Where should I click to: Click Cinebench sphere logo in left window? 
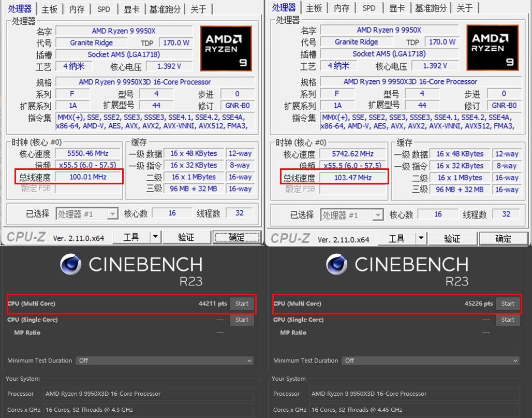70,264
